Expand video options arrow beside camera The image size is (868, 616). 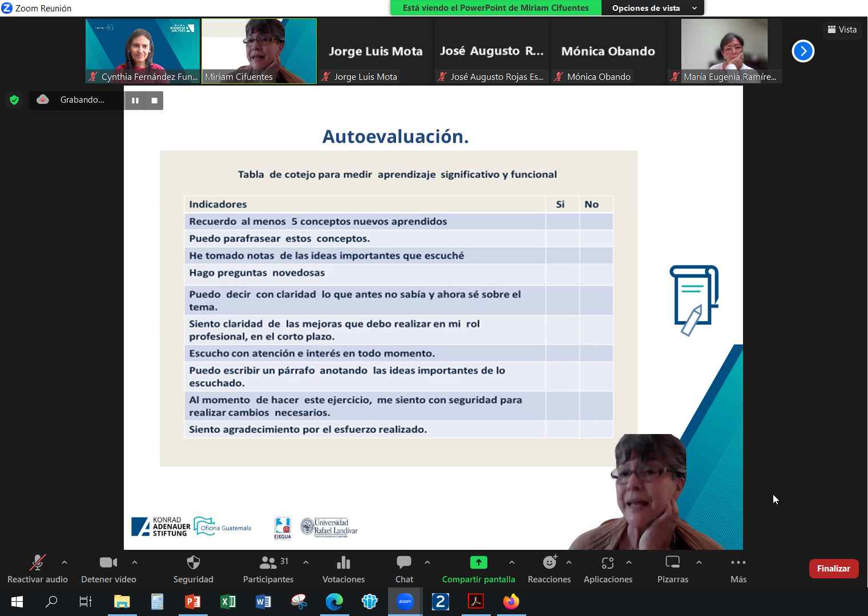click(135, 562)
